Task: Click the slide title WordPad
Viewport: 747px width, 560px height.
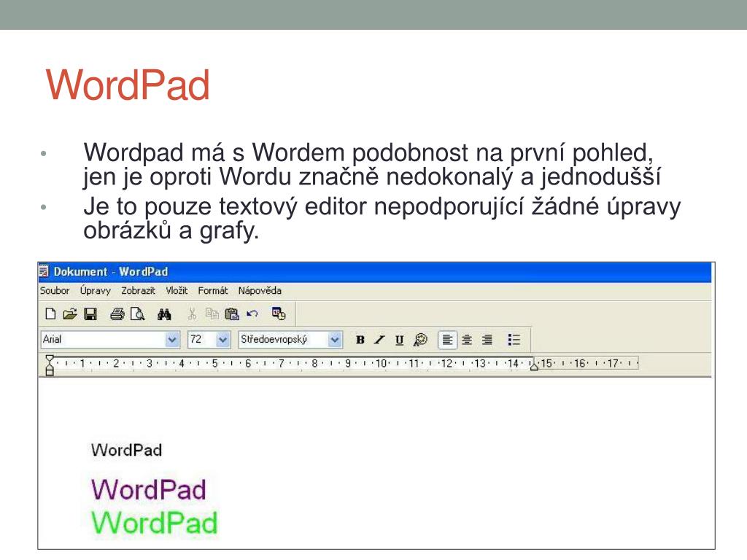Action: pos(128,85)
